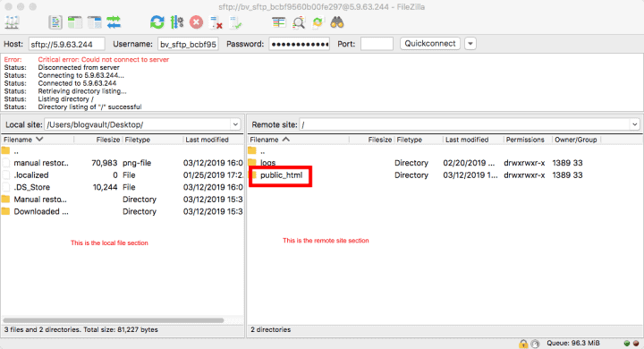Reconnect to last server icon
This screenshot has height=349, width=644.
pos(236,22)
